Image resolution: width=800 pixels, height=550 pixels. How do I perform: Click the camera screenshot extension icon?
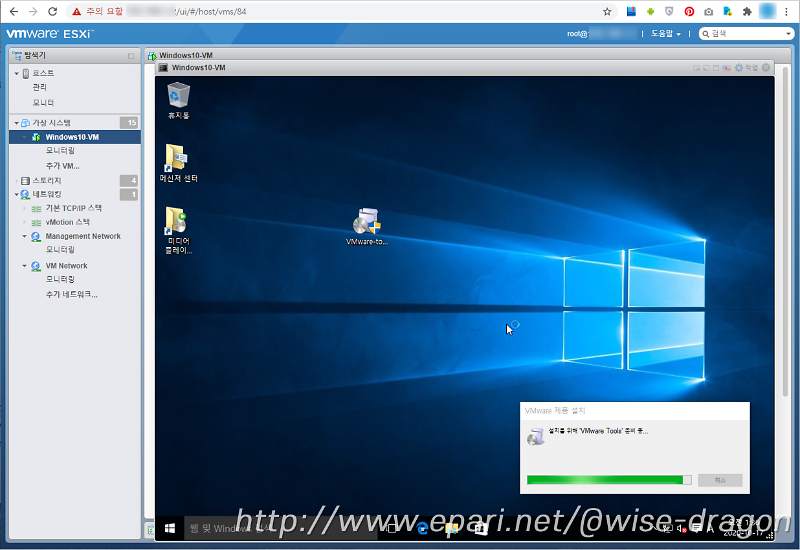coord(709,11)
